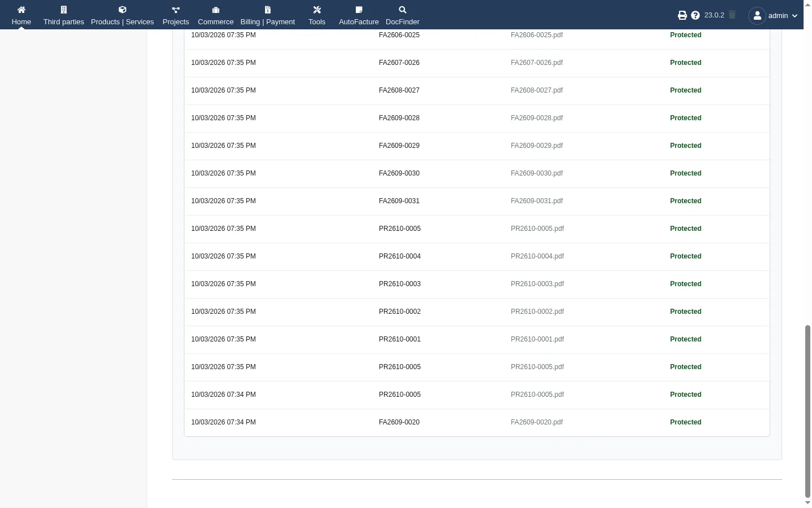The height and width of the screenshot is (508, 812).
Task: Open file FA2608-0027.pdf
Action: [537, 90]
